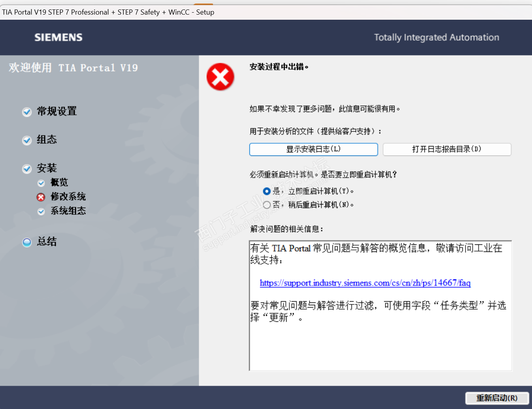The image size is (532, 409).
Task: Select the 系统组态 sub-step label
Action: (68, 211)
